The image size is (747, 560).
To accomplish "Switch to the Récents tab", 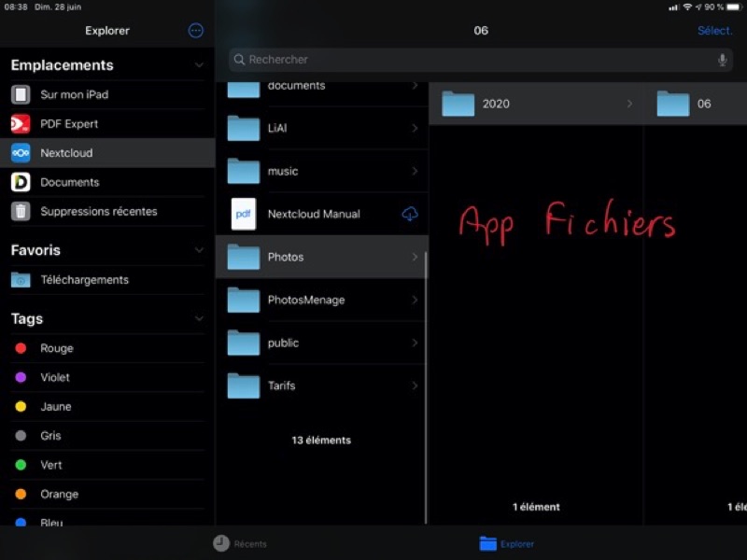I will (240, 543).
